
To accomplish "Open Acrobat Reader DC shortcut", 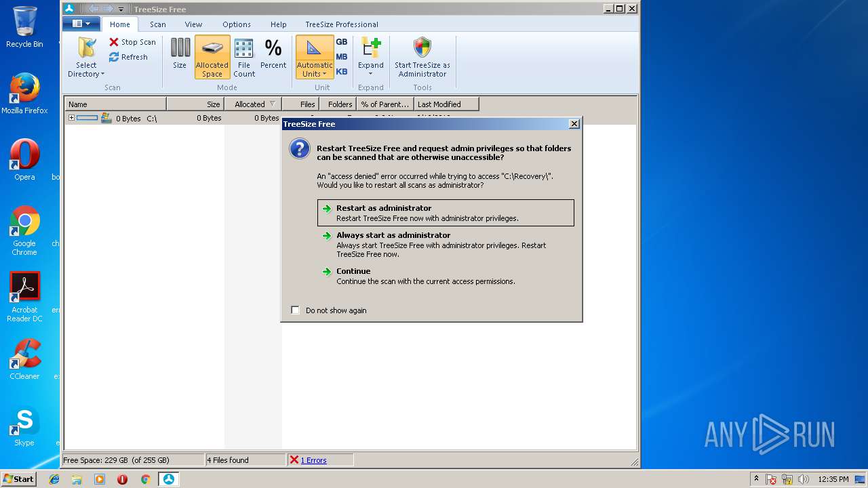I will point(24,297).
